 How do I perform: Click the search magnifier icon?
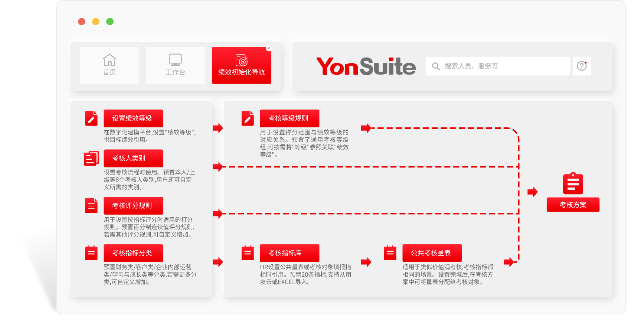pos(436,66)
